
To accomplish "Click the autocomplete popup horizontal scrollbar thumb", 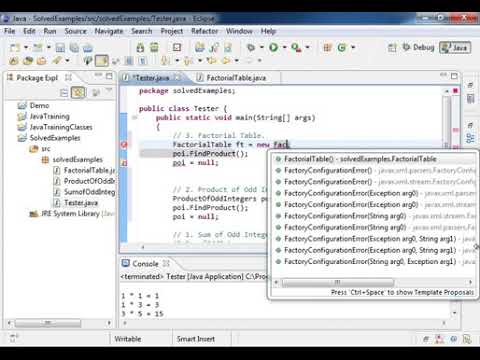I will point(338,282).
